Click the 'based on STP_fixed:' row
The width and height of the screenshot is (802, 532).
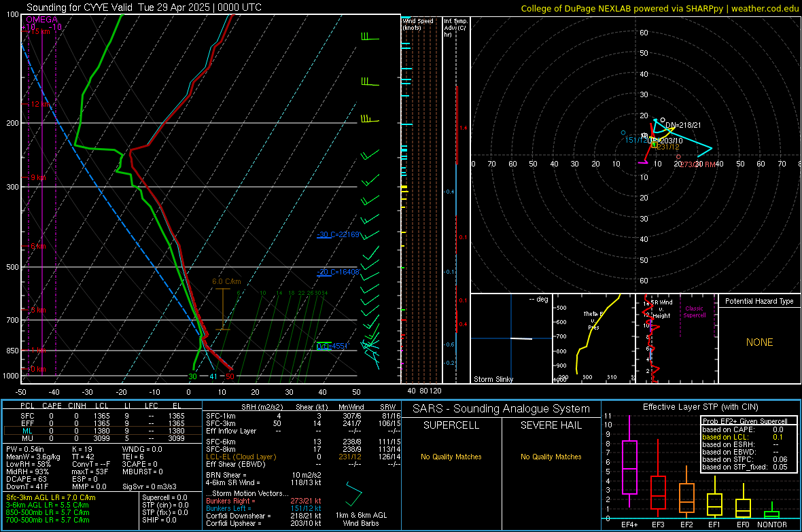pyautogui.click(x=745, y=467)
